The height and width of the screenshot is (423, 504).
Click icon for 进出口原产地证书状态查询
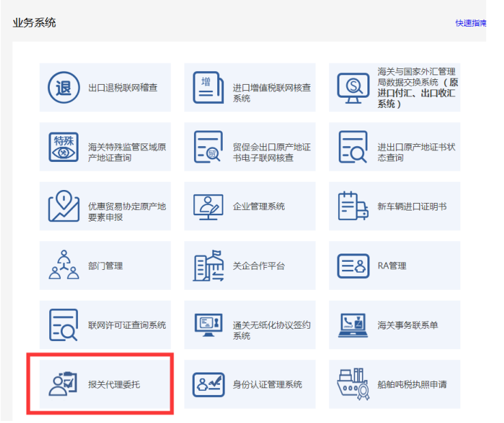click(352, 147)
